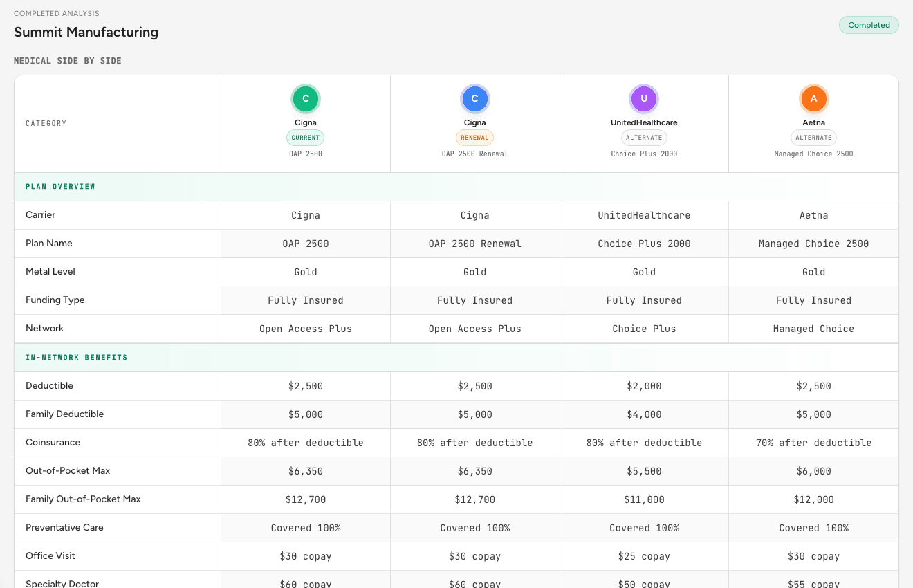This screenshot has height=588, width=913.
Task: Click Covered 100% in the Aetna column
Action: tap(813, 529)
